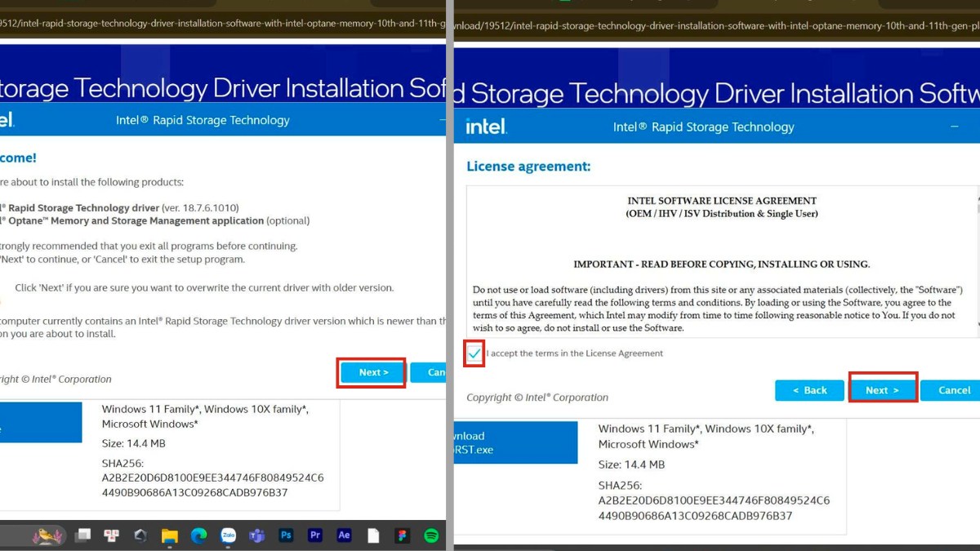
Task: Click Next on the Welcome screen
Action: 372,372
